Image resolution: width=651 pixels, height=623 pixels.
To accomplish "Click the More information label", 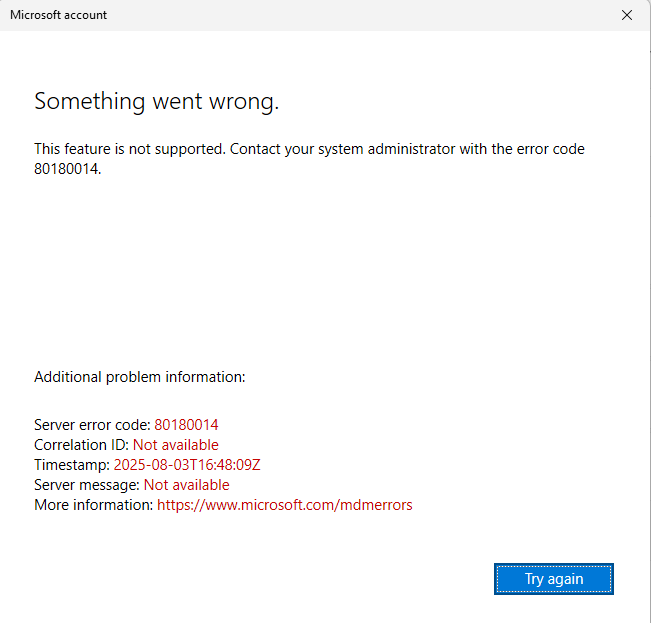I will 93,505.
